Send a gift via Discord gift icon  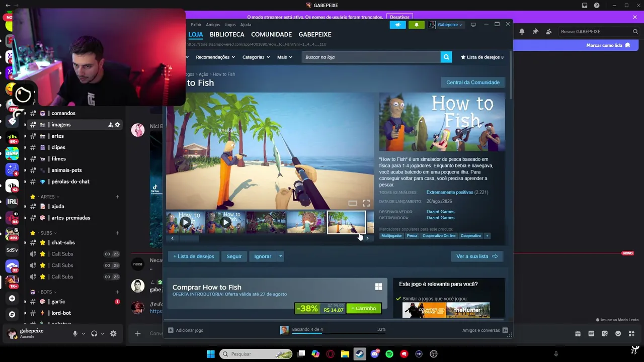[578, 333]
